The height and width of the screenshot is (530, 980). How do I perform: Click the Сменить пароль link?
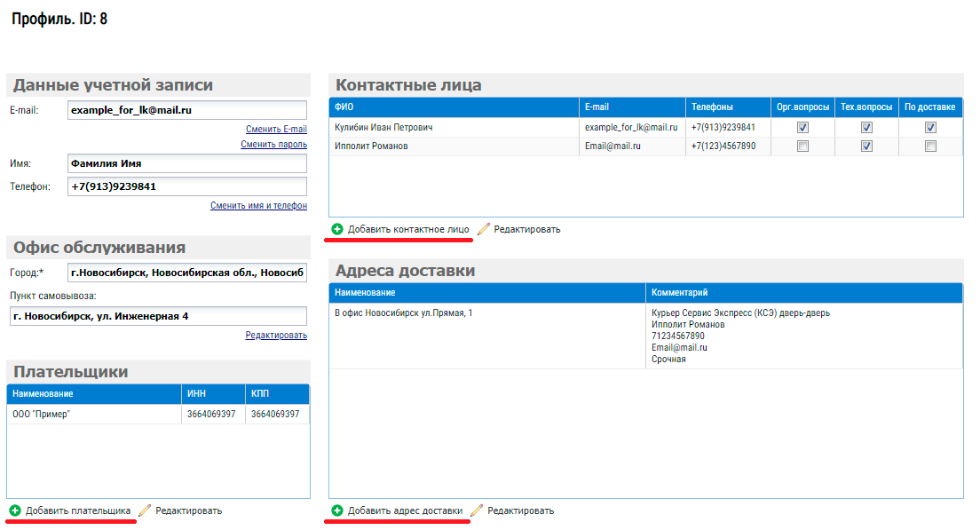click(273, 144)
